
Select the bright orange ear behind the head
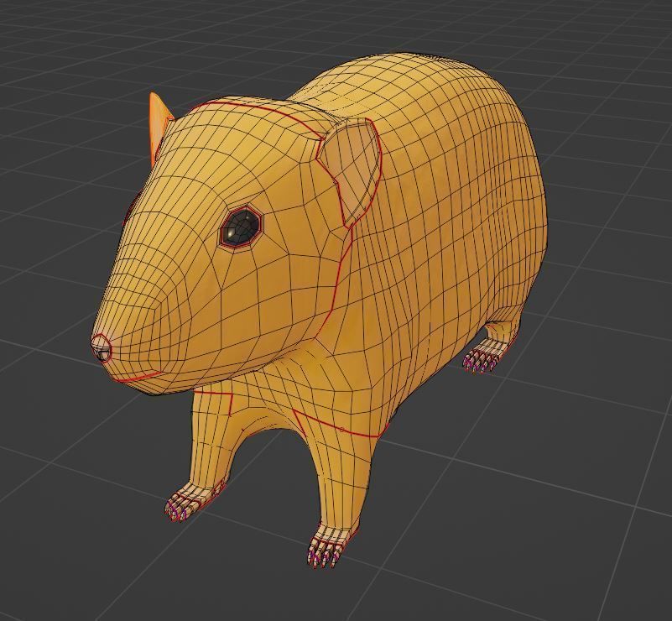(159, 127)
